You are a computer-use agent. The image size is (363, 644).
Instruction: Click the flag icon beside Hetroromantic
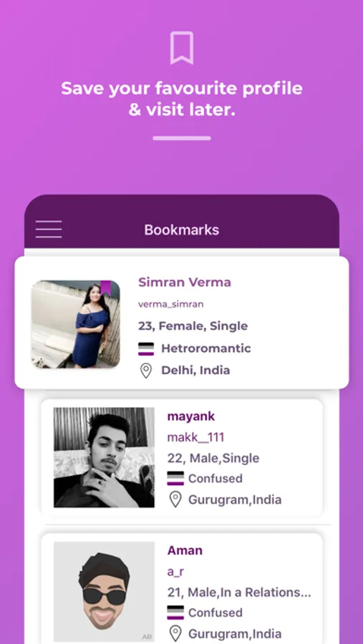(146, 348)
